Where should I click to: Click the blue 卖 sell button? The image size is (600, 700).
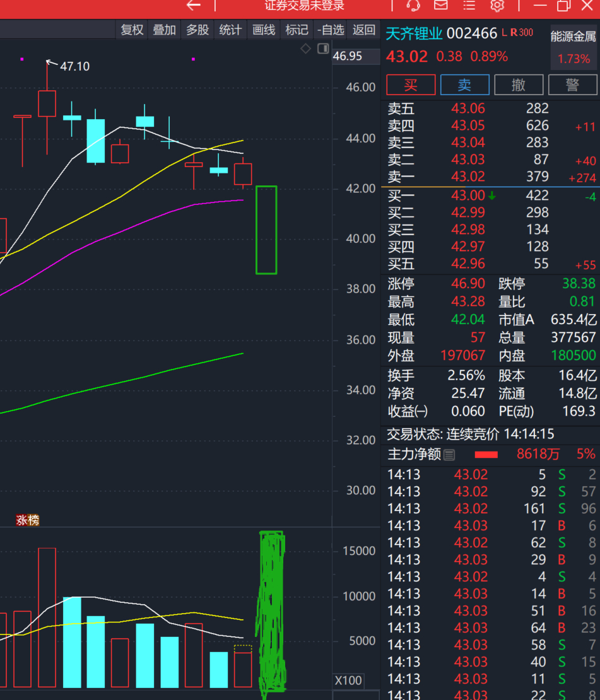click(464, 85)
